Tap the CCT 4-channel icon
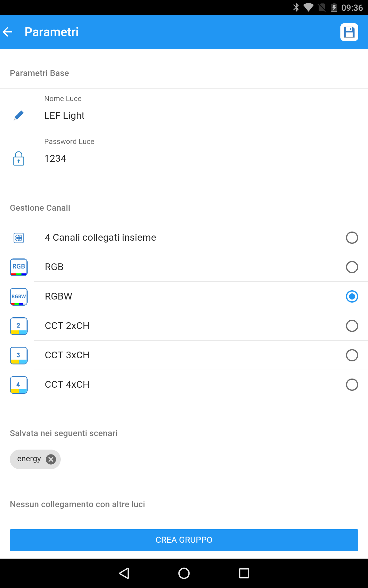The image size is (368, 588). [19, 385]
